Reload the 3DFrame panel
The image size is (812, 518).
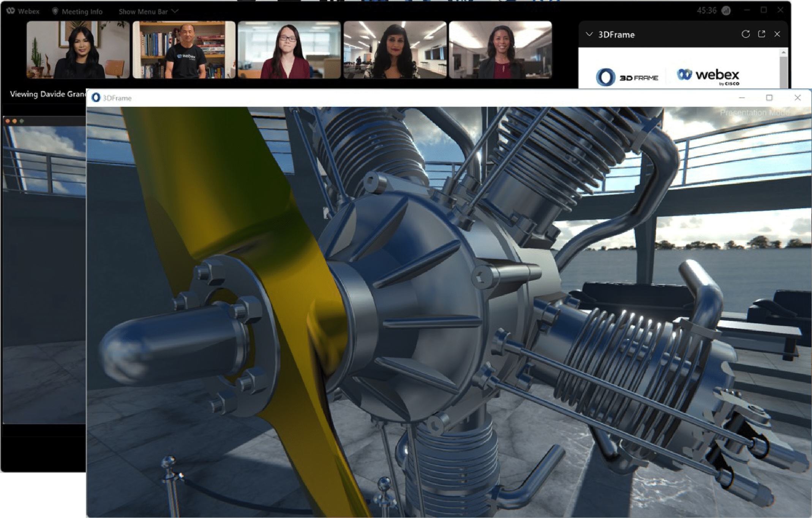(745, 34)
